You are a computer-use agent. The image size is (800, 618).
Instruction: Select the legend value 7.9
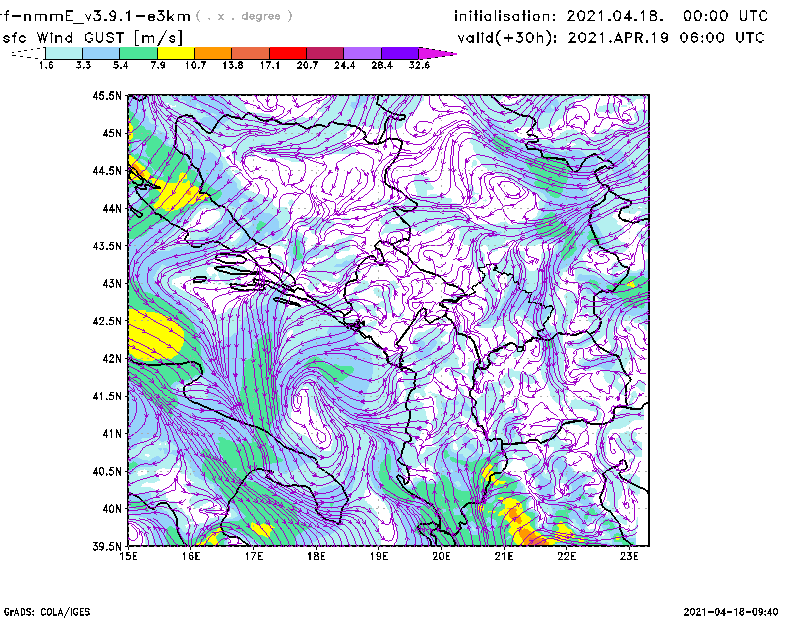158,65
